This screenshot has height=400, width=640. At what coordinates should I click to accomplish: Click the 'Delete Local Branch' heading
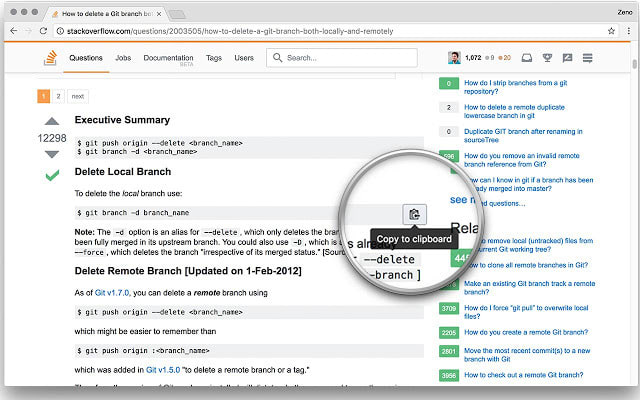coord(122,172)
